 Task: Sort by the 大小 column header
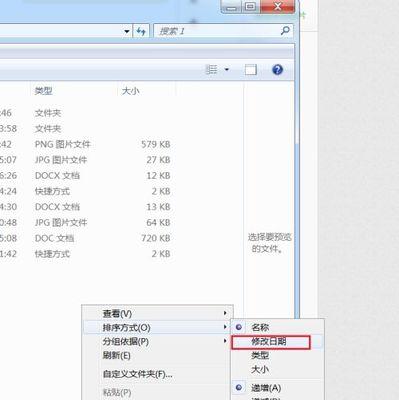point(130,91)
